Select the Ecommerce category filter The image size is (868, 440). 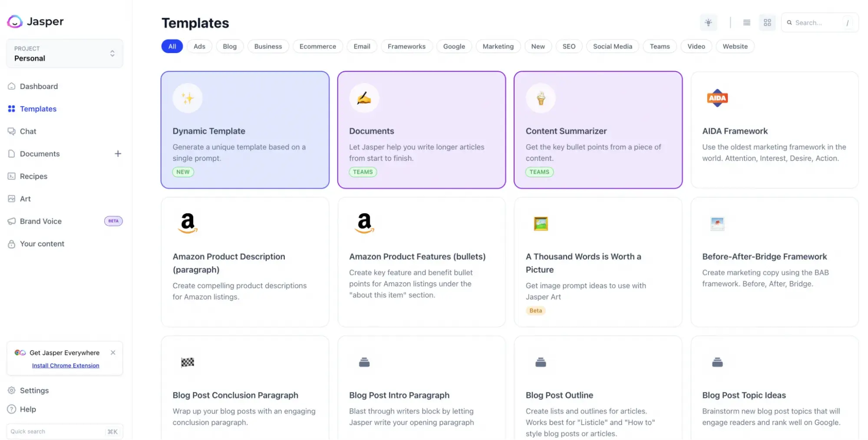[317, 46]
